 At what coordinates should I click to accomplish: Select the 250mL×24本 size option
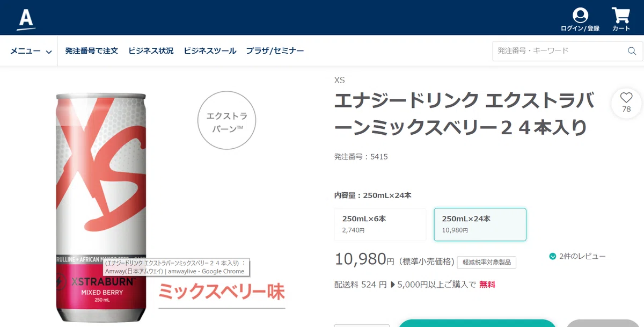pyautogui.click(x=480, y=224)
